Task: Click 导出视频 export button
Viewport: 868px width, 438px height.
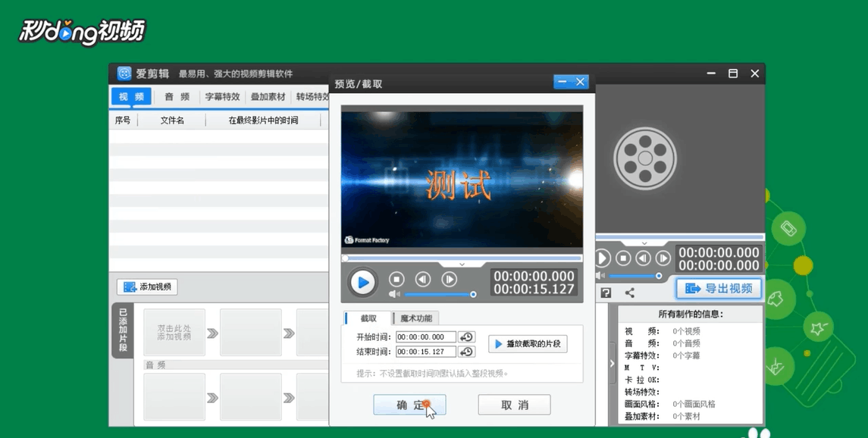Action: click(719, 288)
